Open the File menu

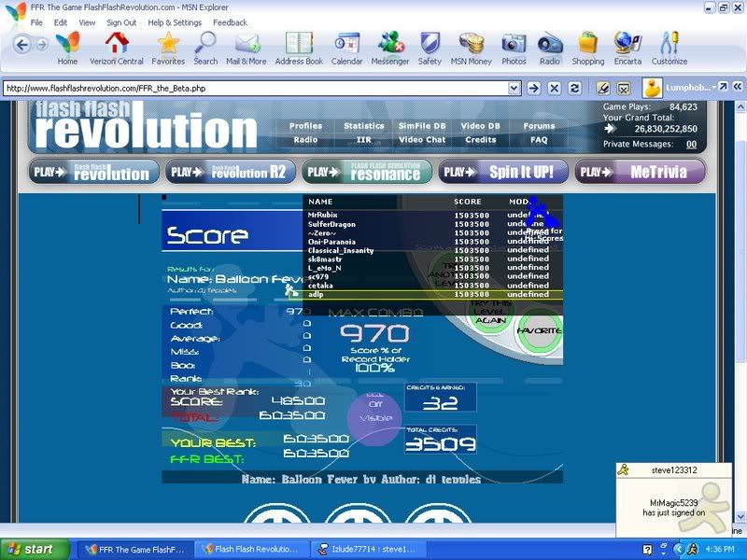(36, 22)
